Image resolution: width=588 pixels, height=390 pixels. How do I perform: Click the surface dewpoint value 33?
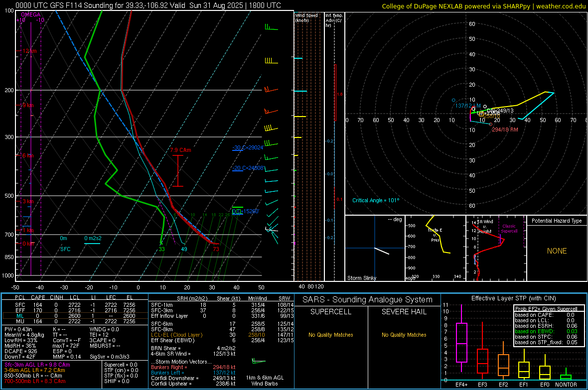point(161,249)
